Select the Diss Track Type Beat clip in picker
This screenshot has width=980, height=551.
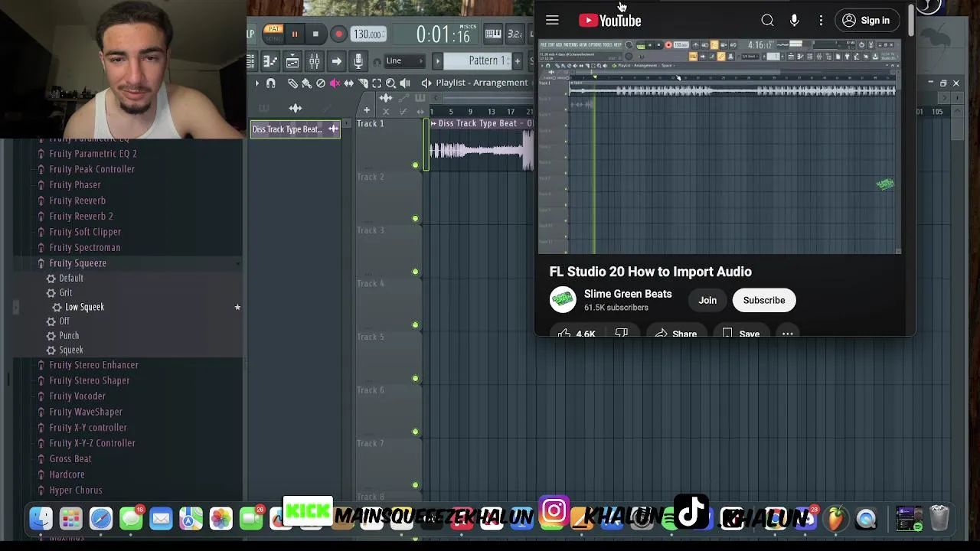tap(296, 129)
